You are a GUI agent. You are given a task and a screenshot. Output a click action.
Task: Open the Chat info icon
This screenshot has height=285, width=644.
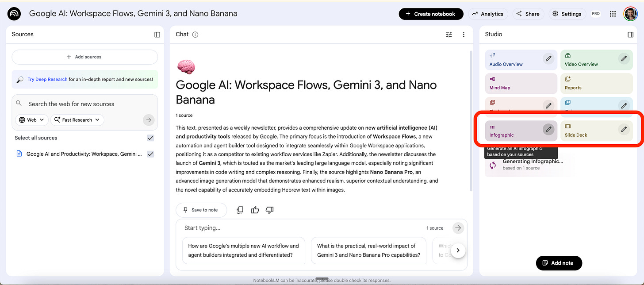tap(195, 35)
